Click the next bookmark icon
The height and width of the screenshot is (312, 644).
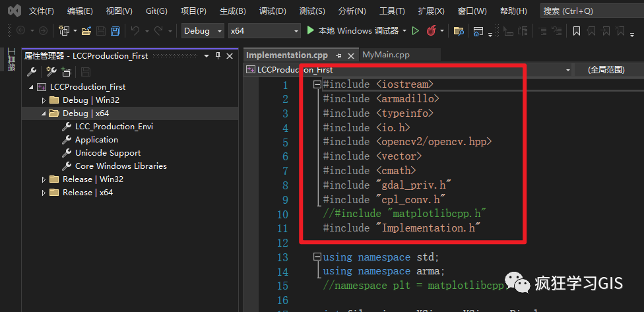605,31
